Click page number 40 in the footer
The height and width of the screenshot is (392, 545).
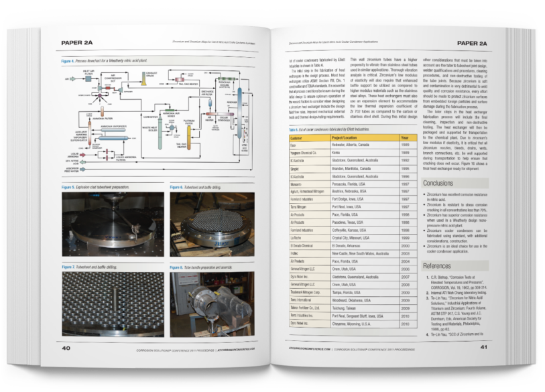[x=67, y=348]
